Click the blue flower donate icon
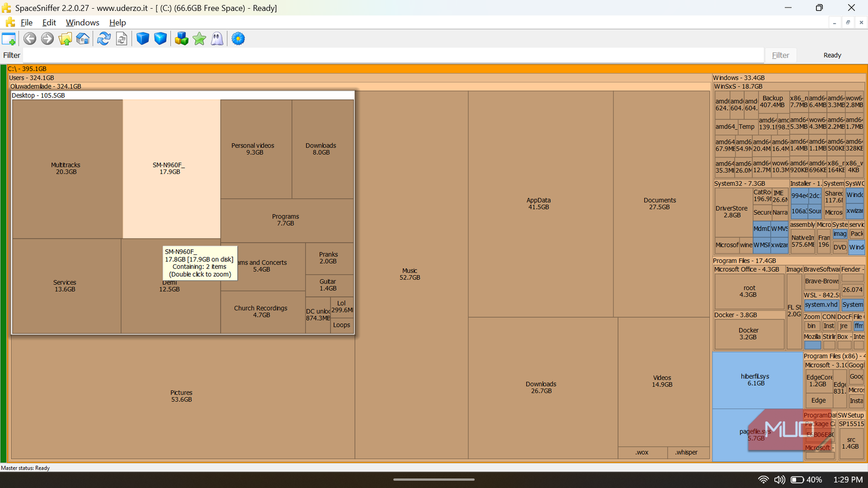This screenshot has height=488, width=868. pyautogui.click(x=238, y=39)
